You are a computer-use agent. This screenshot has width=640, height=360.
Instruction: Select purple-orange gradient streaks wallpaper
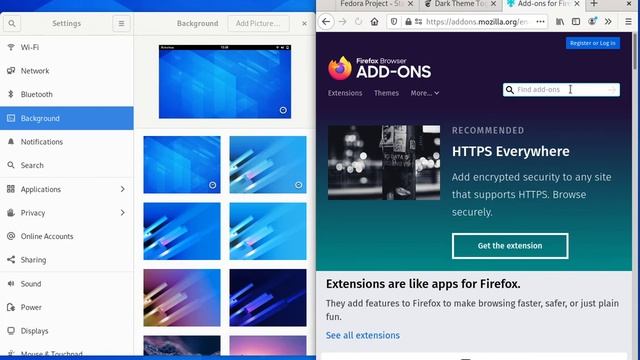click(x=182, y=298)
